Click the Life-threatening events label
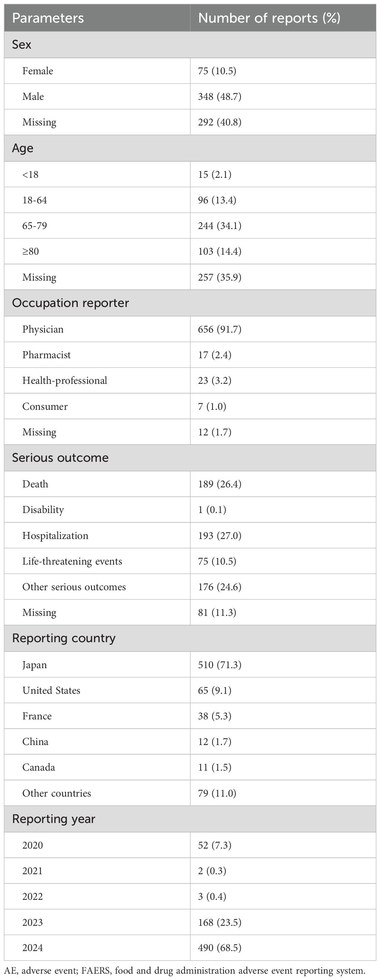 click(x=72, y=562)
